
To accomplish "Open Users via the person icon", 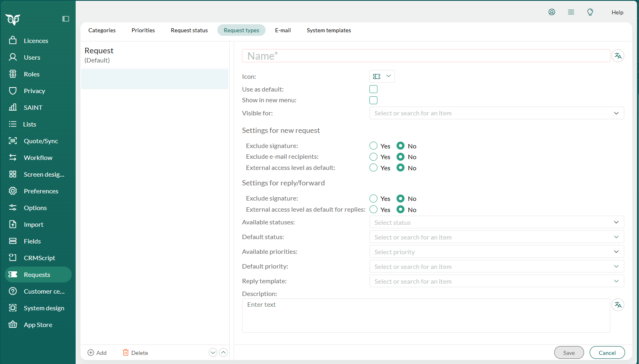I will (13, 57).
